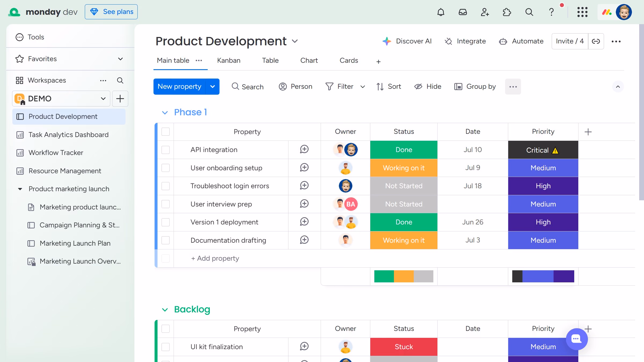Collapse the Phase 1 group

pyautogui.click(x=165, y=113)
